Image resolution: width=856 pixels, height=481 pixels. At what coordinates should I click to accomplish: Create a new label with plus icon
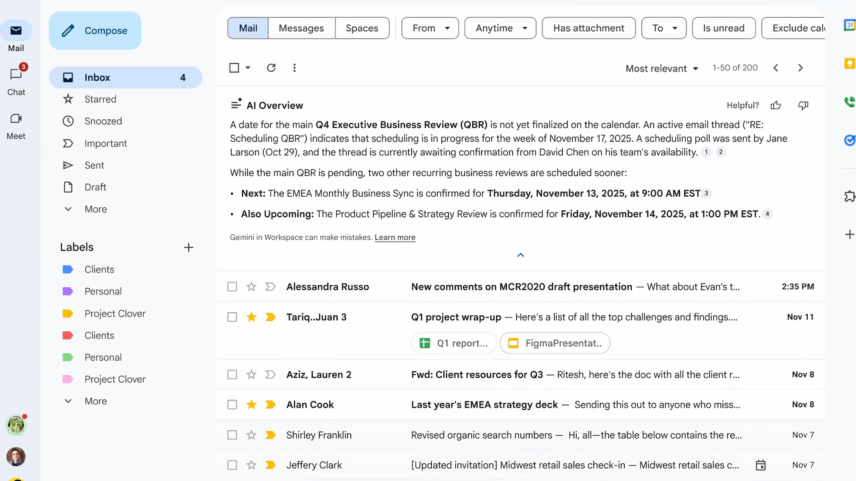(x=188, y=247)
